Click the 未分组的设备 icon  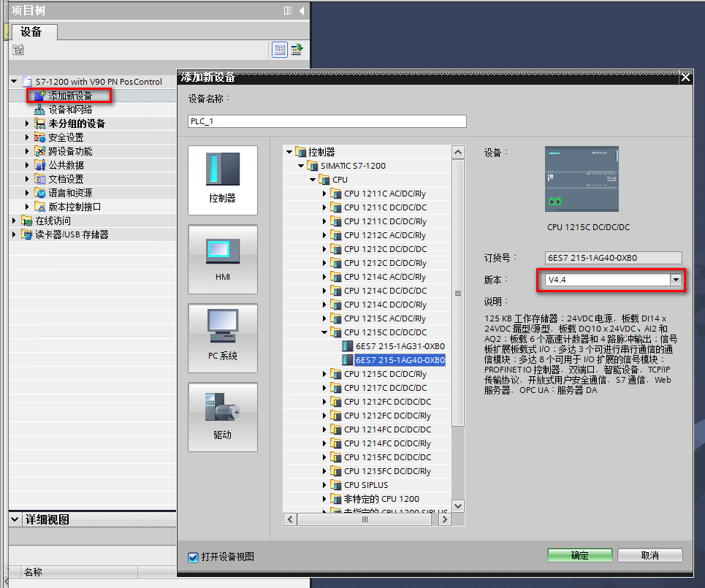40,123
